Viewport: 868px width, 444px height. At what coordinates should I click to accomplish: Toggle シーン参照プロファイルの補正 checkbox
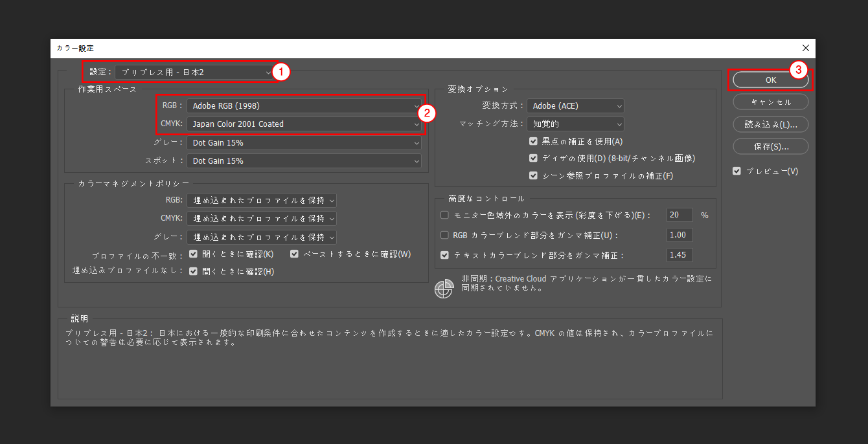click(x=533, y=175)
